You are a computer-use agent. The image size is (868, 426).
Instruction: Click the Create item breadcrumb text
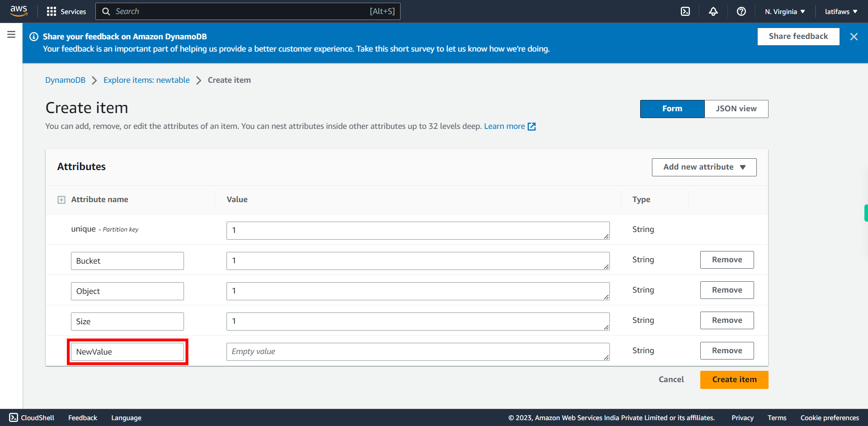point(229,80)
